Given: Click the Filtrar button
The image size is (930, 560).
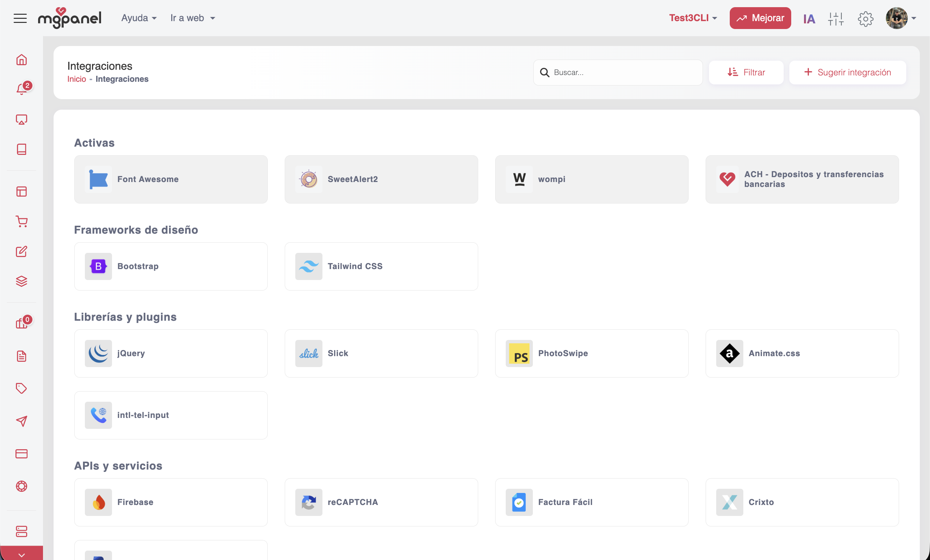Looking at the screenshot, I should (746, 72).
